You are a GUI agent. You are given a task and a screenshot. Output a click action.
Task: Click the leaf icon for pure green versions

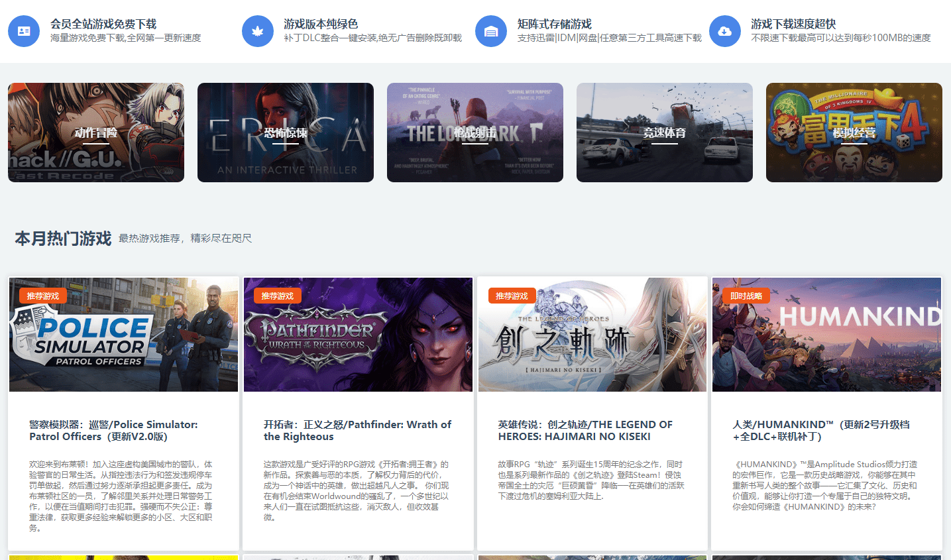tap(258, 31)
